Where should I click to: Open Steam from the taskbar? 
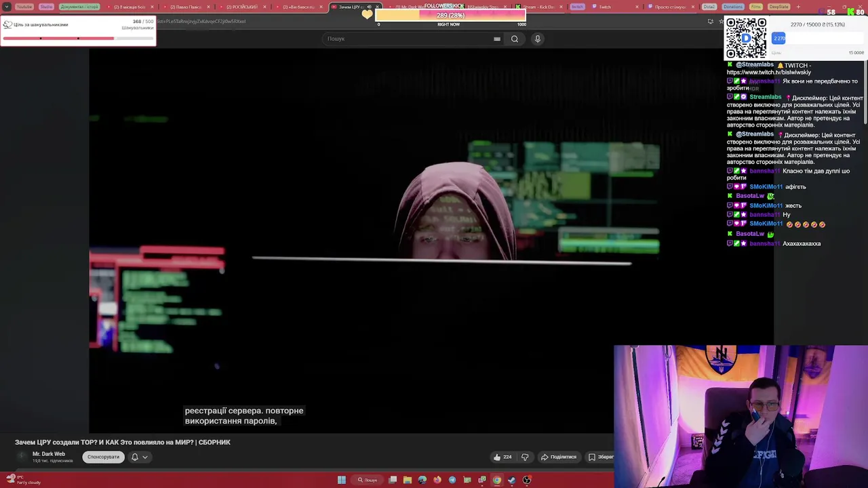pyautogui.click(x=512, y=480)
